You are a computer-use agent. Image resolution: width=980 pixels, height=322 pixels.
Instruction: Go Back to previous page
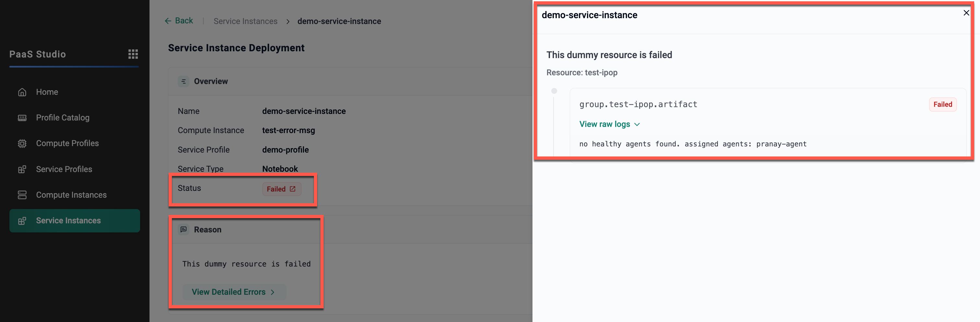coord(179,21)
